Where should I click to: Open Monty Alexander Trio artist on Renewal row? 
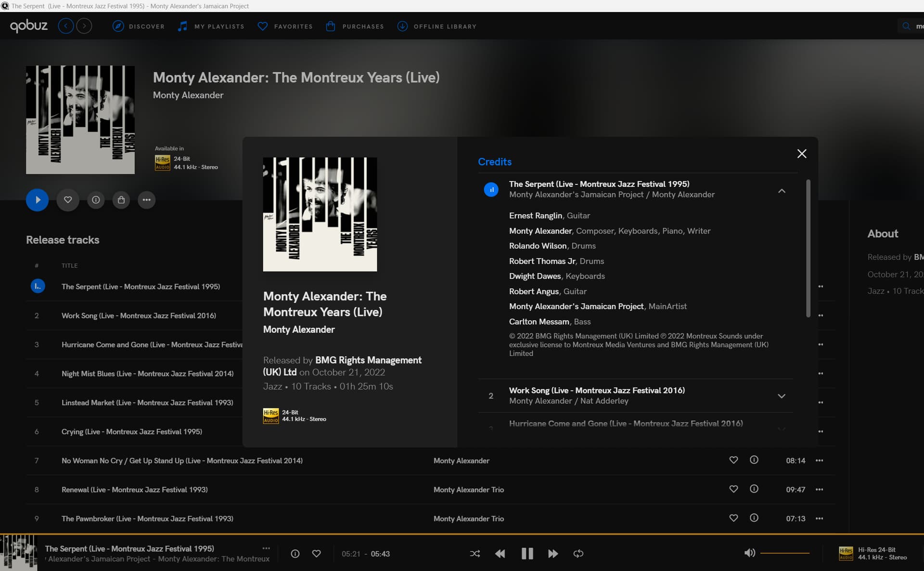pyautogui.click(x=469, y=490)
